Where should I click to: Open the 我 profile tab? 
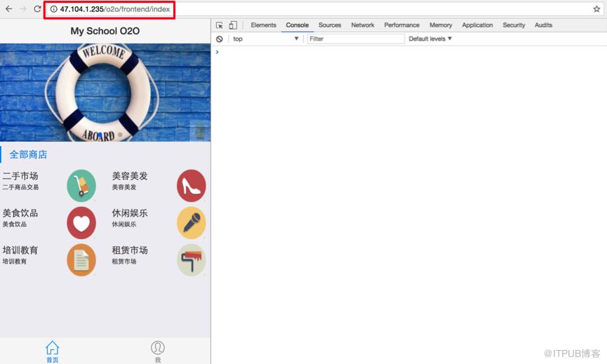(158, 351)
